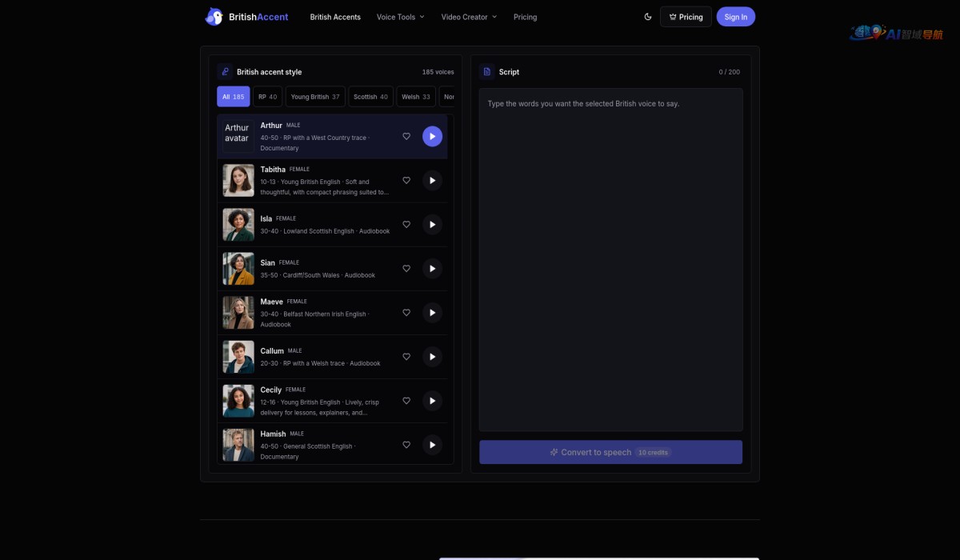Viewport: 960px width, 560px height.
Task: Favorite the Hamish voice with heart icon
Action: pyautogui.click(x=406, y=445)
